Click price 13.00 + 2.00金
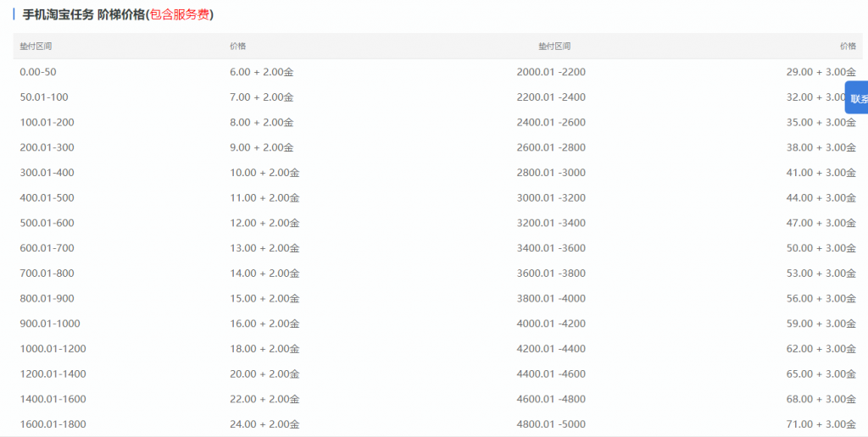Screen dimensions: 868x437 (x=264, y=248)
